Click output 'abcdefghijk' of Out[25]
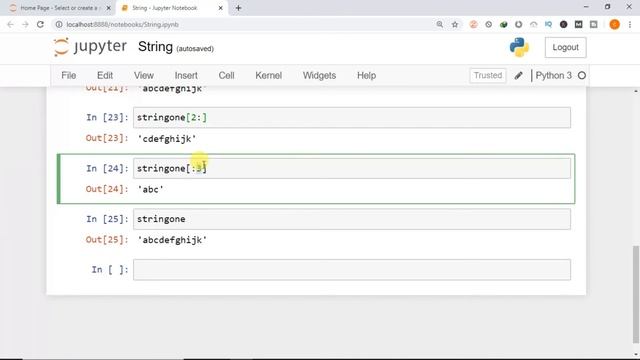640x360 pixels. [172, 240]
